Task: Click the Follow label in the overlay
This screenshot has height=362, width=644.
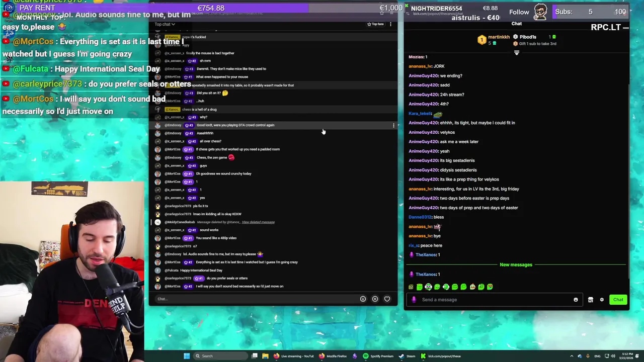Action: [519, 12]
